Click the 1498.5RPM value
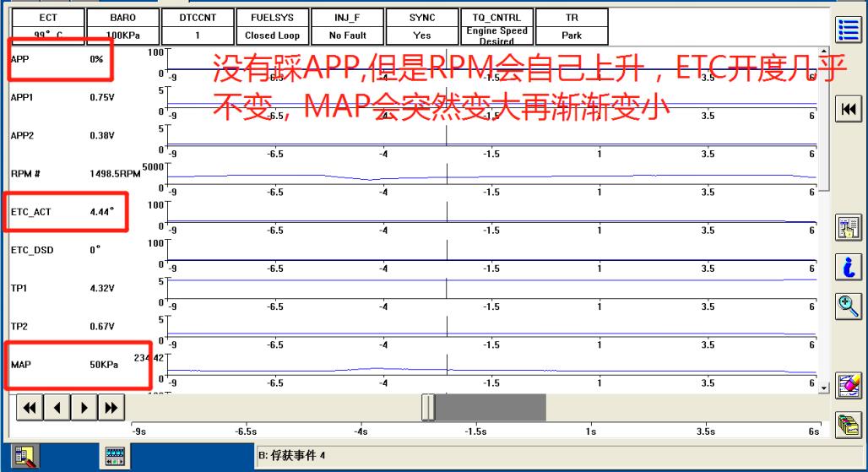The image size is (868, 472). point(115,174)
